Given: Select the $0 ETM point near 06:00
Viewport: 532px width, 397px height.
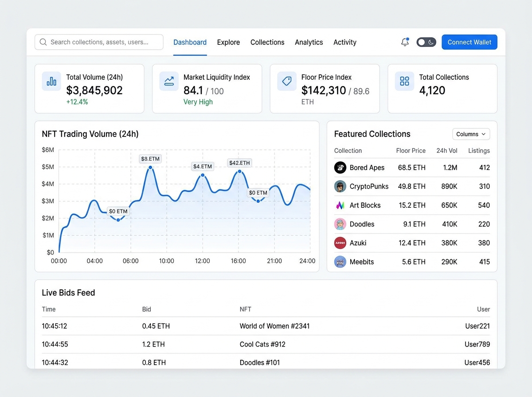Looking at the screenshot, I should point(118,220).
